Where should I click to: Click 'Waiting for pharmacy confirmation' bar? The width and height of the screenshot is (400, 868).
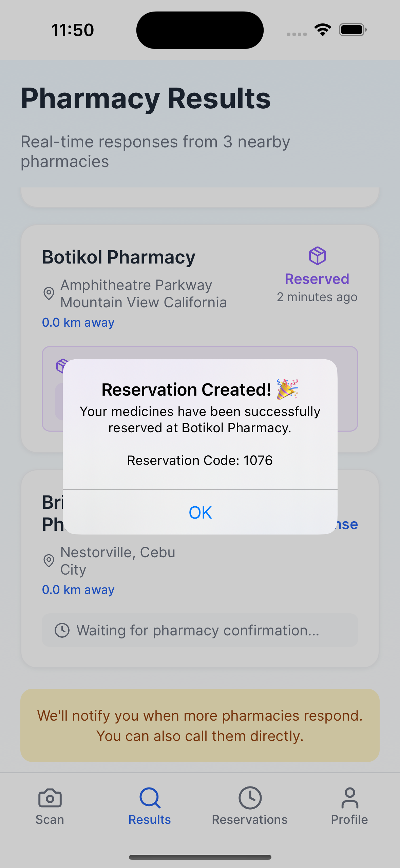(200, 630)
